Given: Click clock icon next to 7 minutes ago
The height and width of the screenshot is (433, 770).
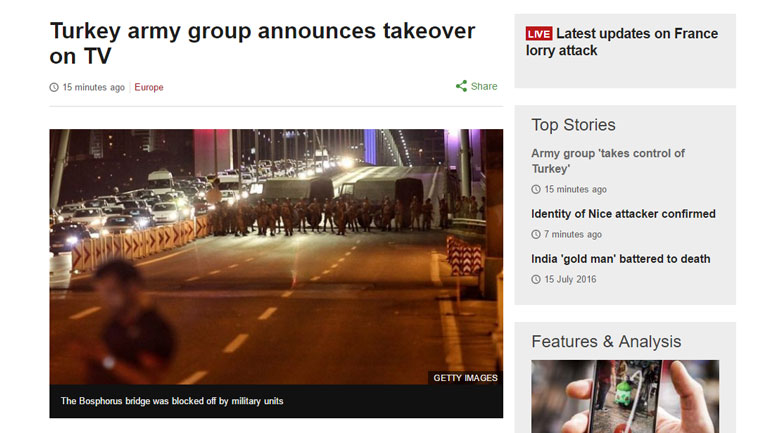Looking at the screenshot, I should click(x=536, y=235).
